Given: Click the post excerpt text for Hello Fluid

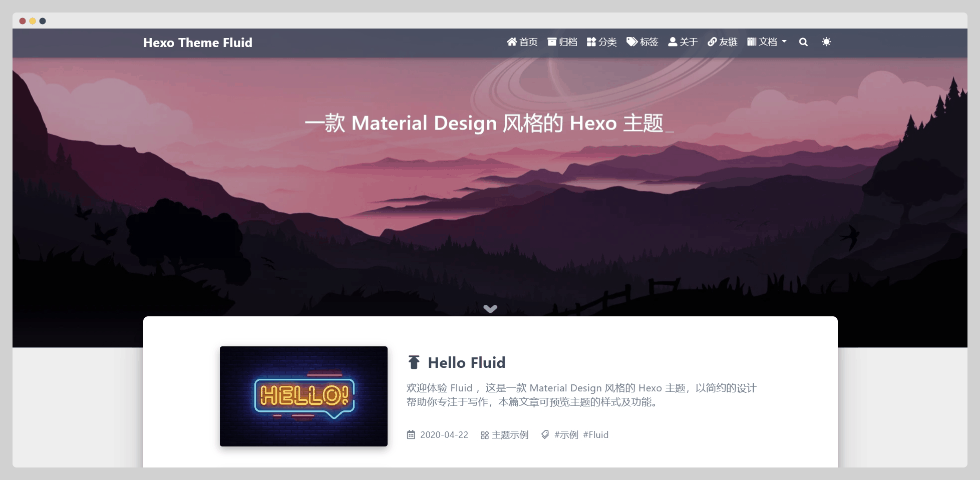Looking at the screenshot, I should click(x=581, y=395).
